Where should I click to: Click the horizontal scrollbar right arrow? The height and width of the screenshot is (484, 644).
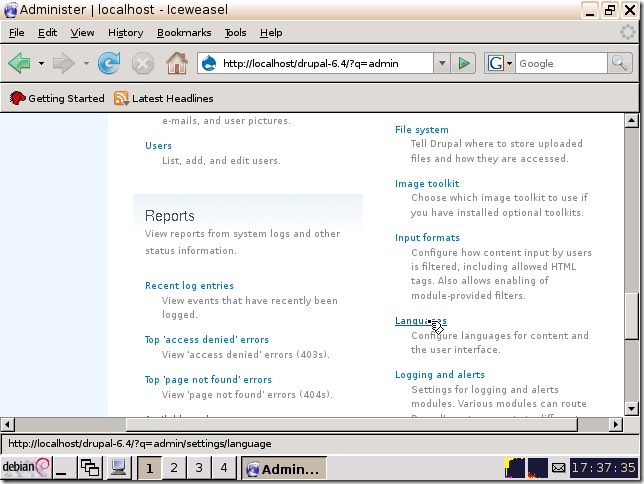click(x=615, y=424)
